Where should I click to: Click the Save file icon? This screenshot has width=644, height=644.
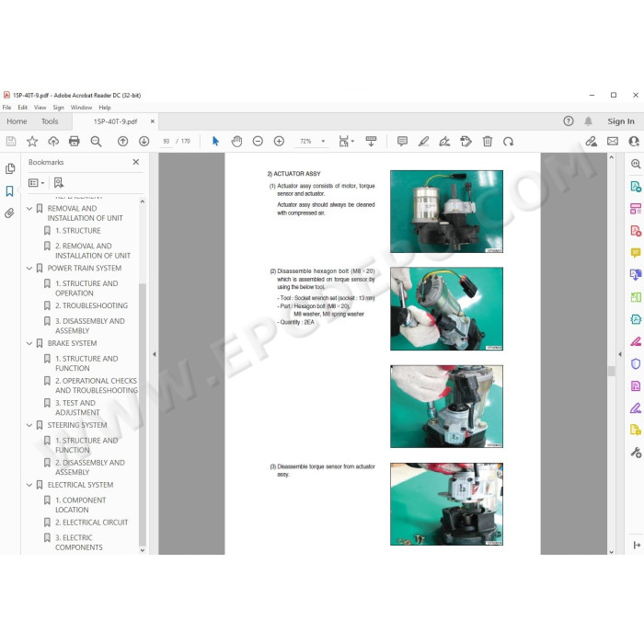(x=11, y=142)
